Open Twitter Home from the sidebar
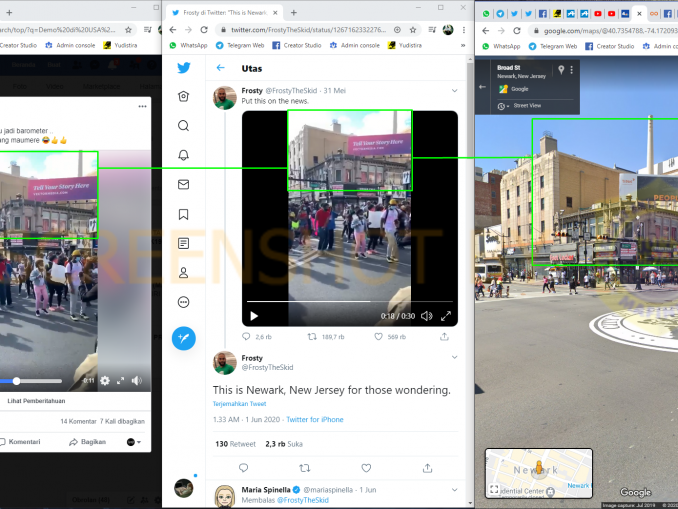678x509 pixels. [183, 96]
